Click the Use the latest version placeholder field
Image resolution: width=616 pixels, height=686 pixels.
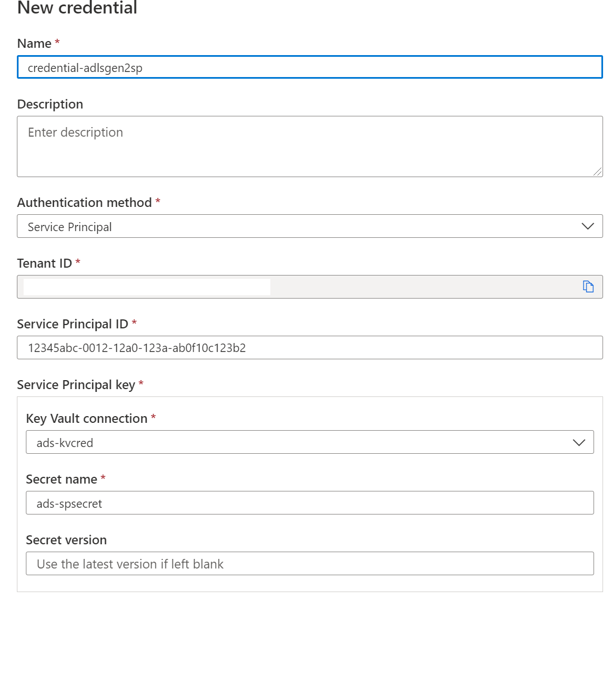pyautogui.click(x=309, y=563)
